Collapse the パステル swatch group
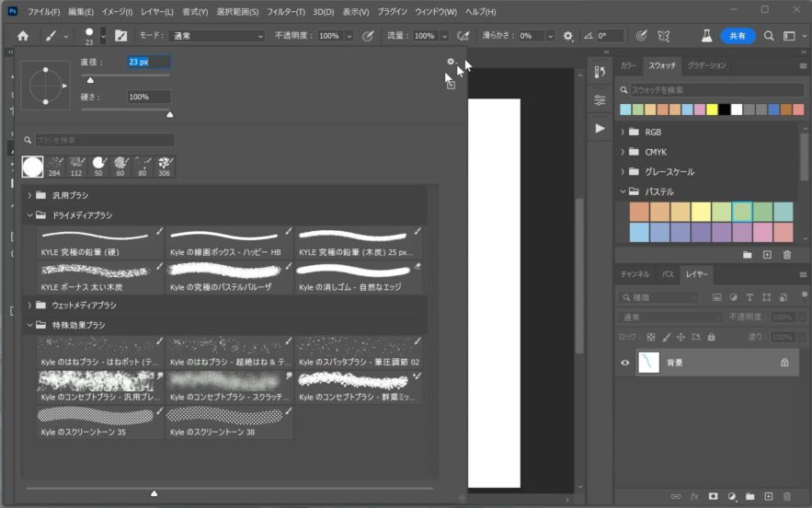 (623, 191)
